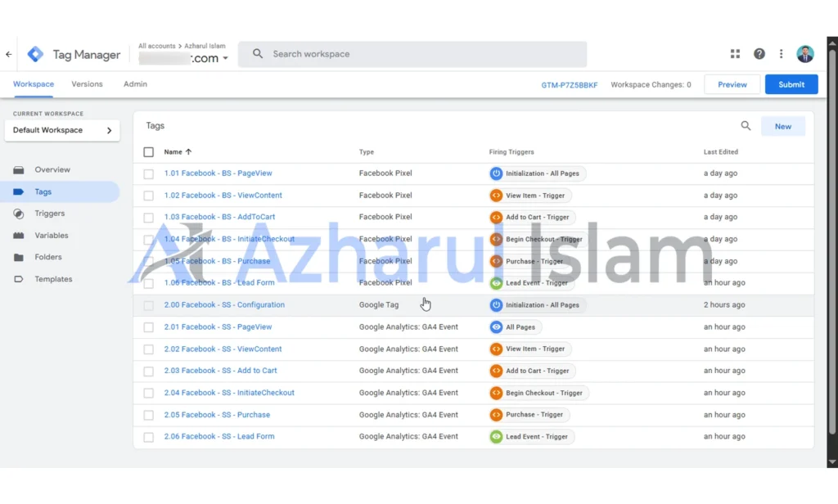Click the Preview button
This screenshot has width=838, height=504.
(x=732, y=84)
